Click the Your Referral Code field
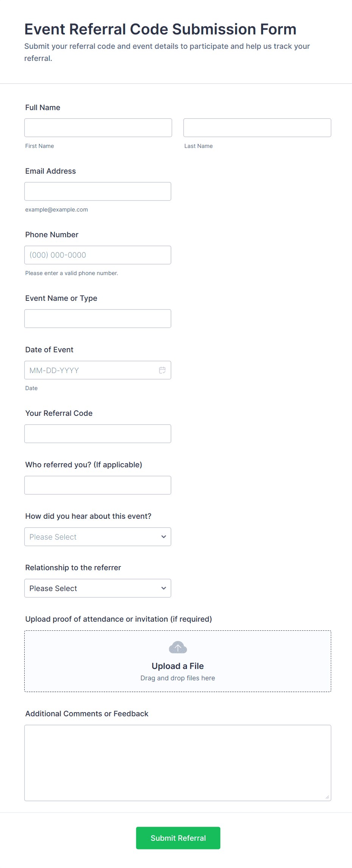 point(97,434)
